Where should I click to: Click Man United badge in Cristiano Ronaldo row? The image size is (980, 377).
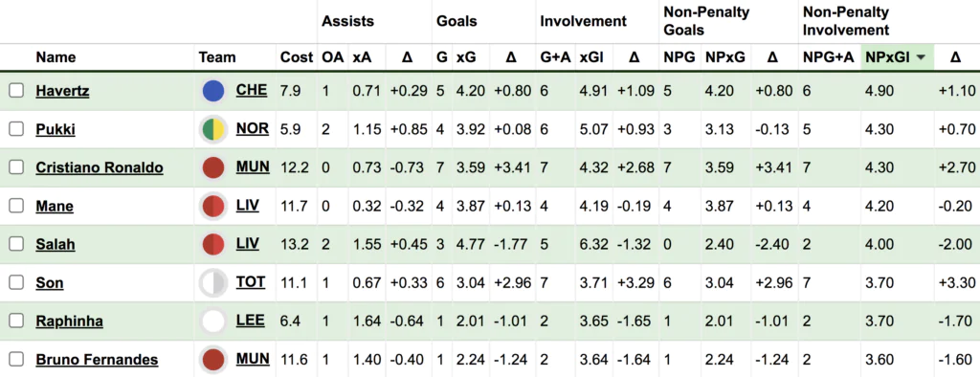(x=213, y=168)
